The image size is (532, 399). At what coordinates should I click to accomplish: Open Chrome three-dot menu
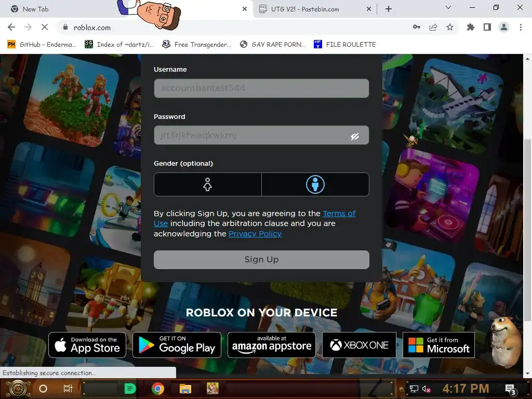click(x=521, y=27)
